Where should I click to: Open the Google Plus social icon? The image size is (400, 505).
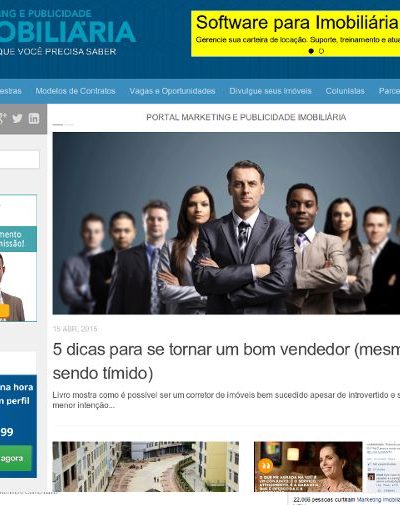(3, 118)
